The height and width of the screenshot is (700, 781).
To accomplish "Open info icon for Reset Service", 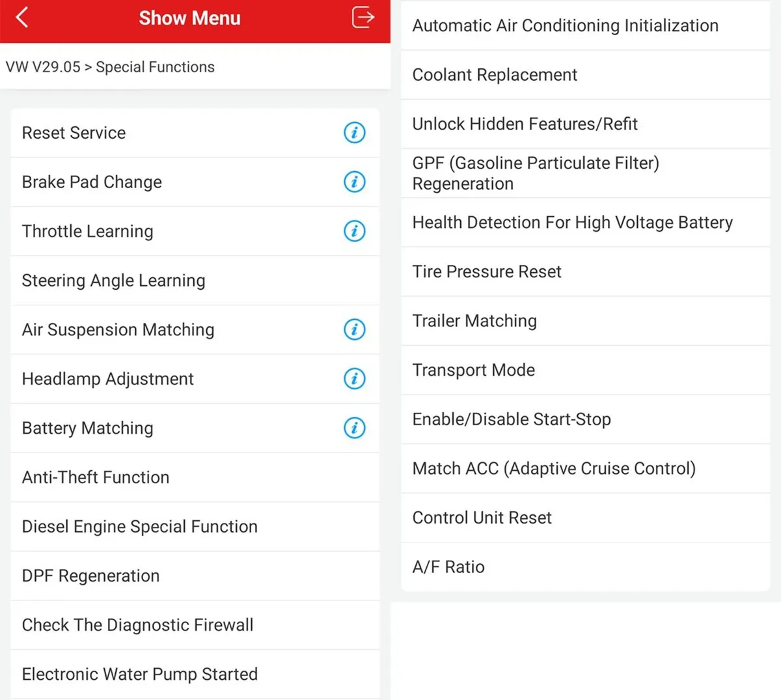I will click(354, 133).
